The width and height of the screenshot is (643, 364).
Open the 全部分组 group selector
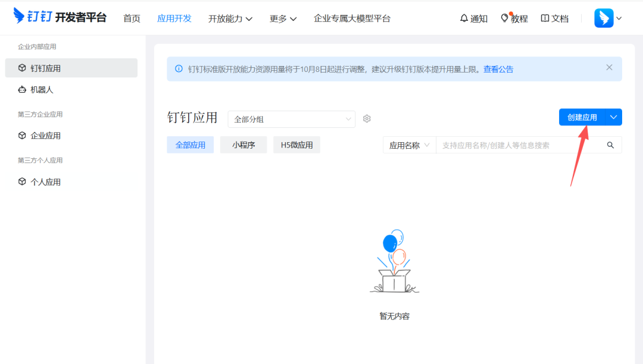pos(292,119)
